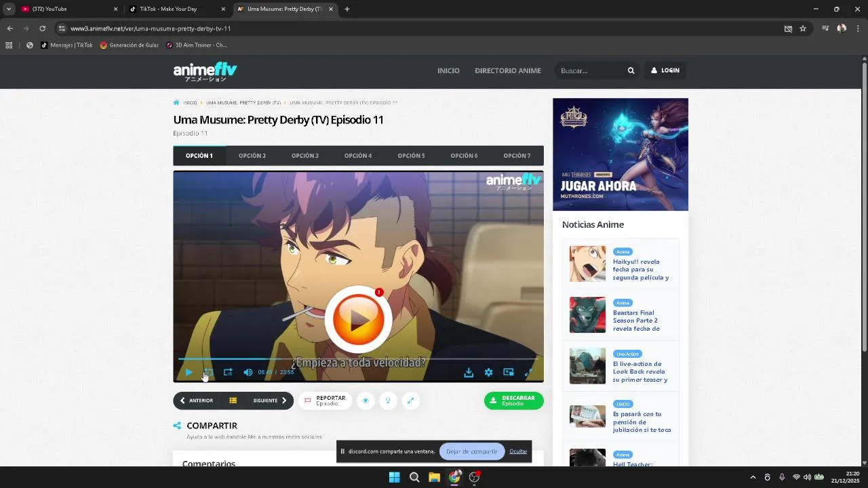This screenshot has height=488, width=868.
Task: Switch to Opción 3 server tab
Action: [305, 156]
